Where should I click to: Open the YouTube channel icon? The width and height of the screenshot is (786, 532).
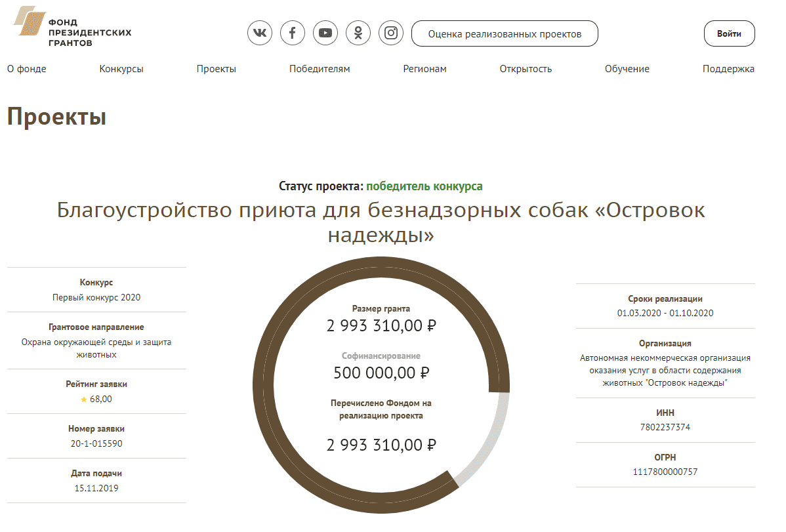(325, 33)
